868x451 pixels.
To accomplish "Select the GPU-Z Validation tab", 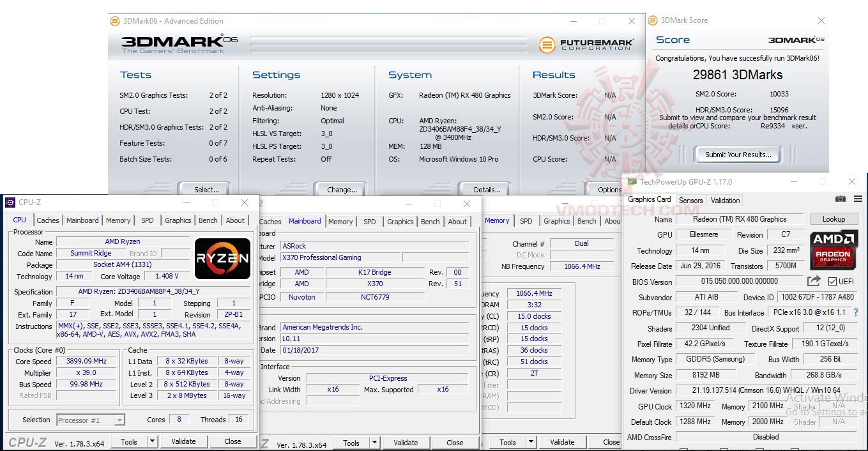I will click(x=726, y=200).
